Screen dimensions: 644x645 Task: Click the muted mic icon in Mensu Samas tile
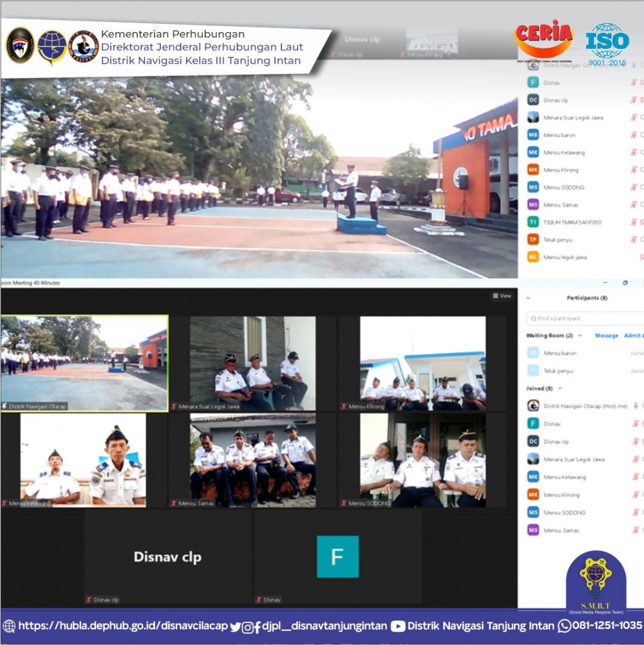click(x=174, y=503)
